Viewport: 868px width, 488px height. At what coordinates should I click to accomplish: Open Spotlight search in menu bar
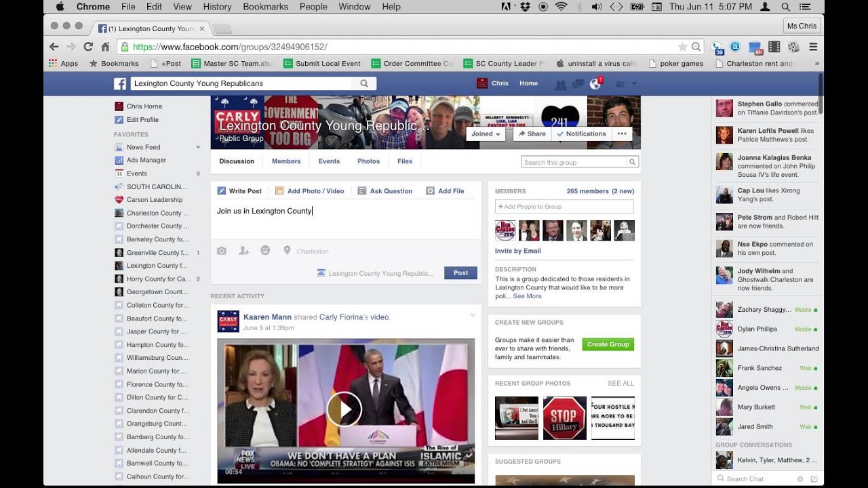click(785, 7)
